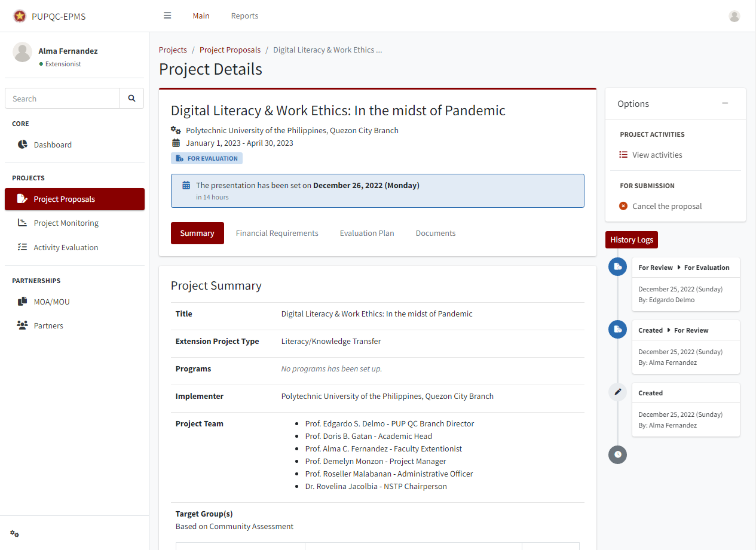Open the Evaluation Plan tab

[x=366, y=233]
